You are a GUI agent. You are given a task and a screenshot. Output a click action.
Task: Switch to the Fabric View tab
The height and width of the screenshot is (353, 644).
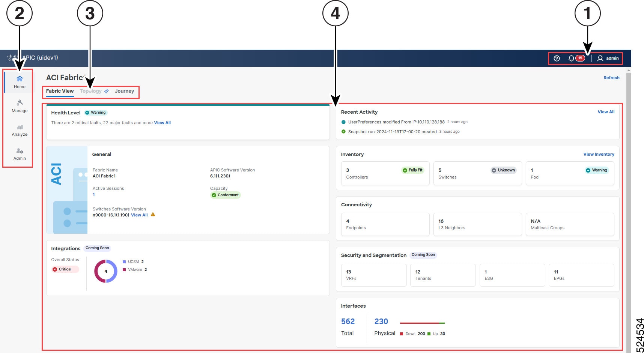click(60, 91)
